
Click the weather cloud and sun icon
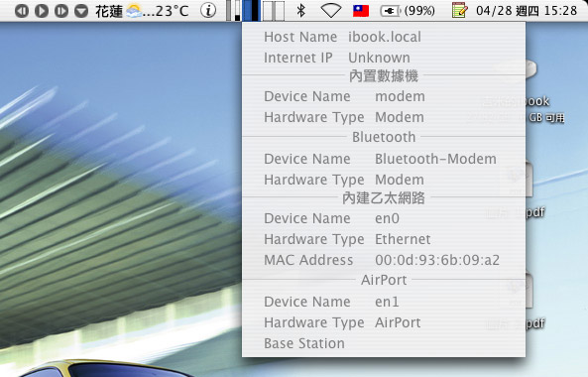[x=134, y=11]
